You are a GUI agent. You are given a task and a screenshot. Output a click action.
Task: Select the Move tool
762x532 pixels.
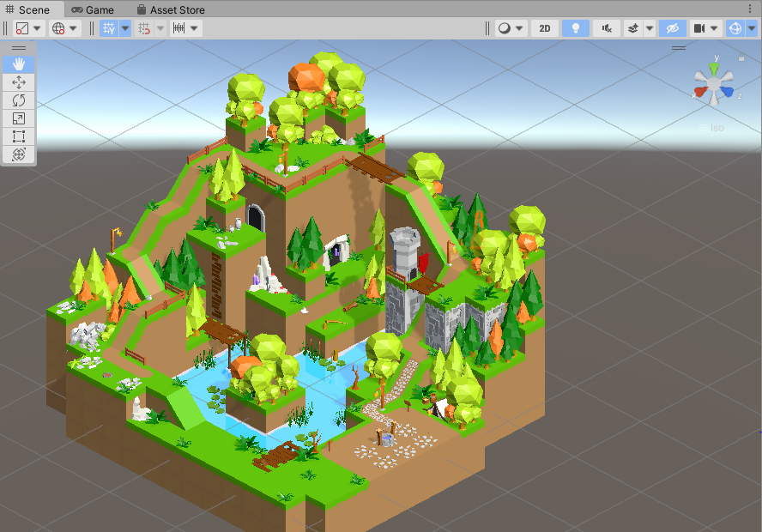point(19,82)
